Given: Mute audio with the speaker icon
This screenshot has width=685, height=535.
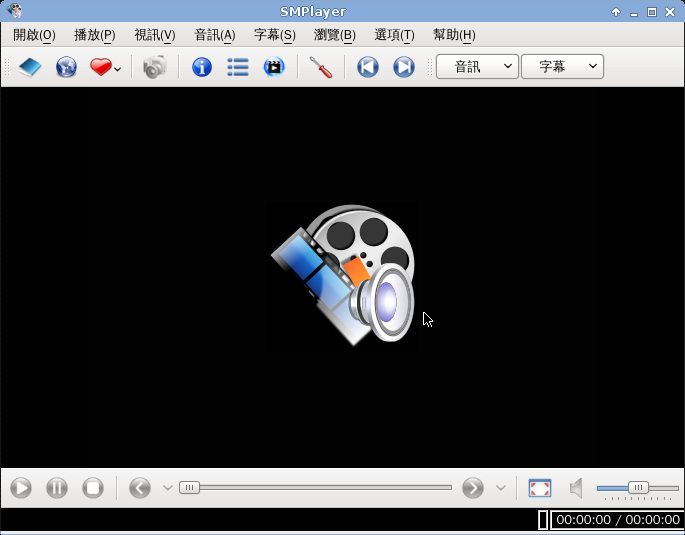Looking at the screenshot, I should pos(576,488).
